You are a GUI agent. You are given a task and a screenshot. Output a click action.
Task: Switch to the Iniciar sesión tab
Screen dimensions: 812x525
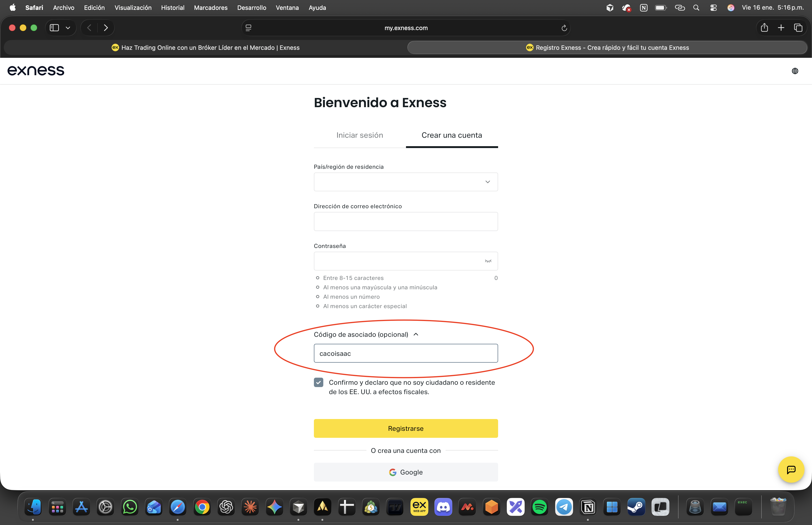[x=359, y=135]
